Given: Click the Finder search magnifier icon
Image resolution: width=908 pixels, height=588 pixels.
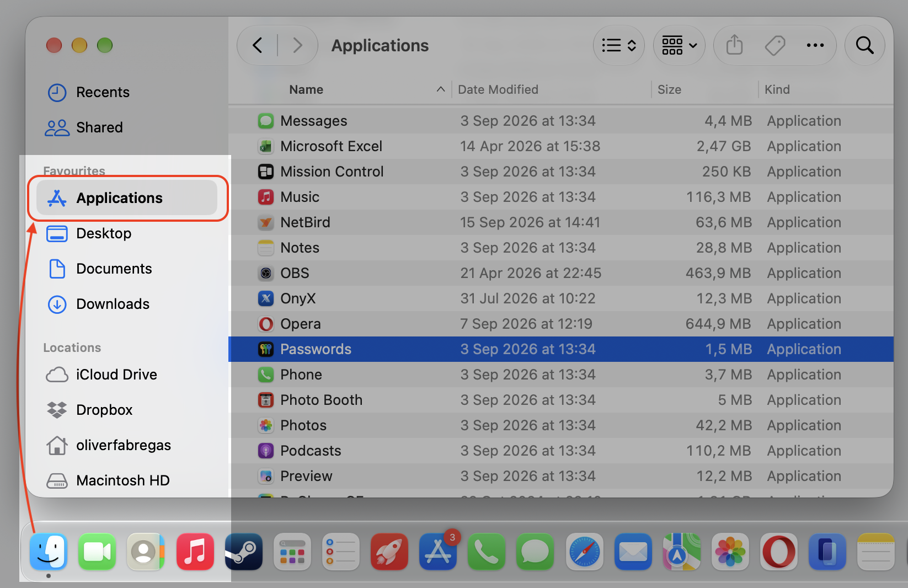Looking at the screenshot, I should (864, 45).
